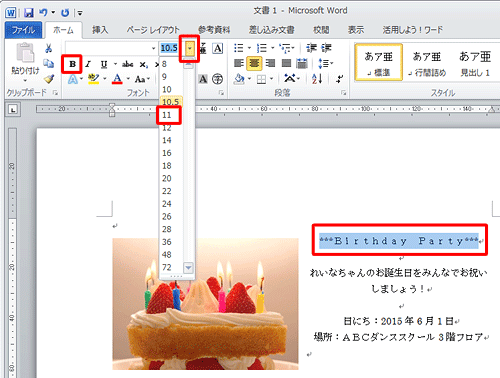Click the down arrow of font size list scrollbar
Image resolution: width=500 pixels, height=378 pixels.
pos(188,267)
